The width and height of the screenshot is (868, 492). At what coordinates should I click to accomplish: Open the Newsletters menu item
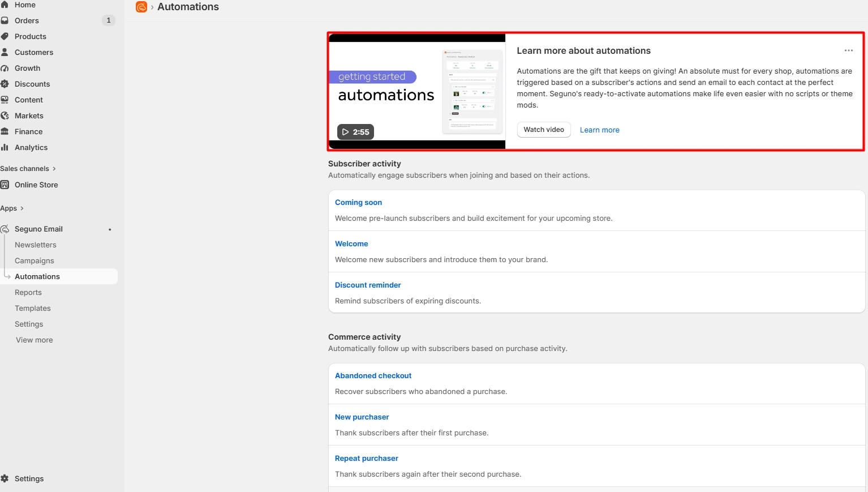(36, 245)
